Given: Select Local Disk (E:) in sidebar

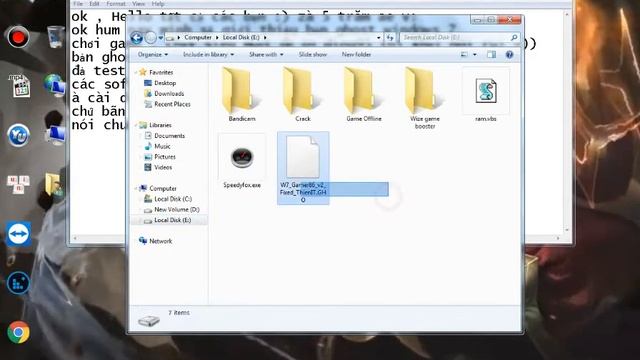Looking at the screenshot, I should (x=172, y=220).
